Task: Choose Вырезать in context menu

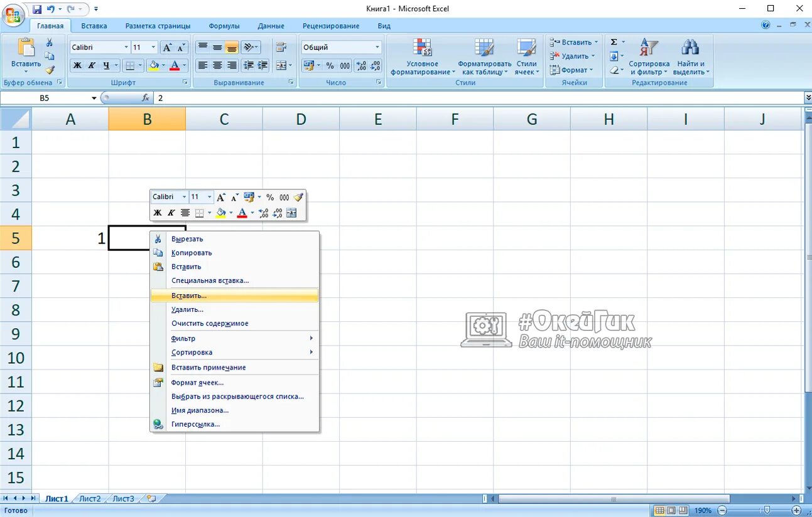Action: (235, 239)
